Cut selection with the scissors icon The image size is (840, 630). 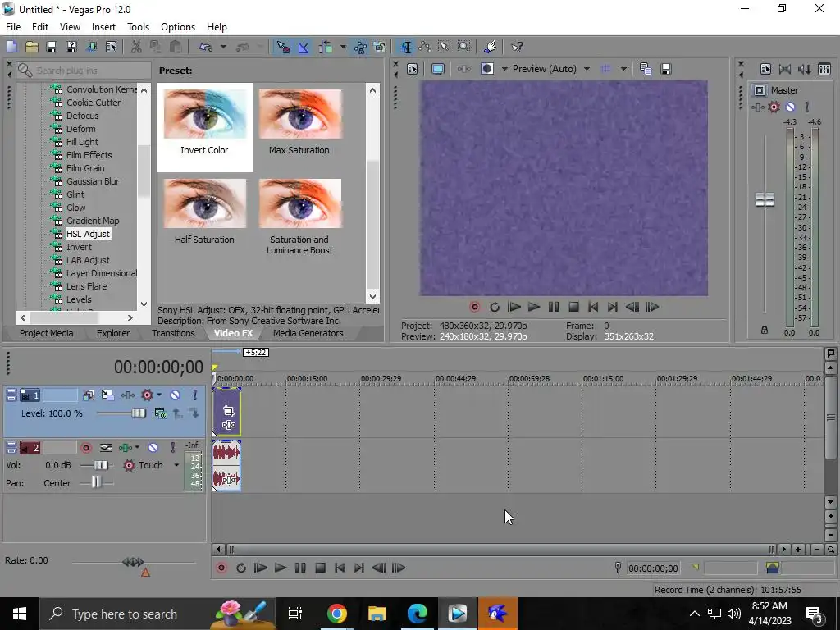tap(136, 47)
